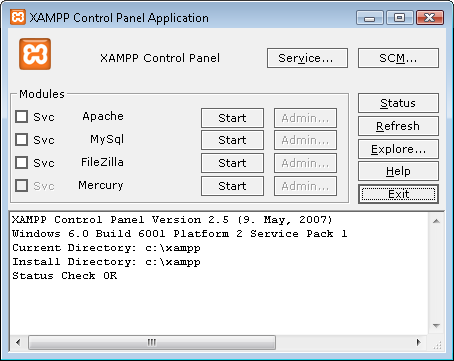
Task: Click the Mercury module label
Action: 101,185
